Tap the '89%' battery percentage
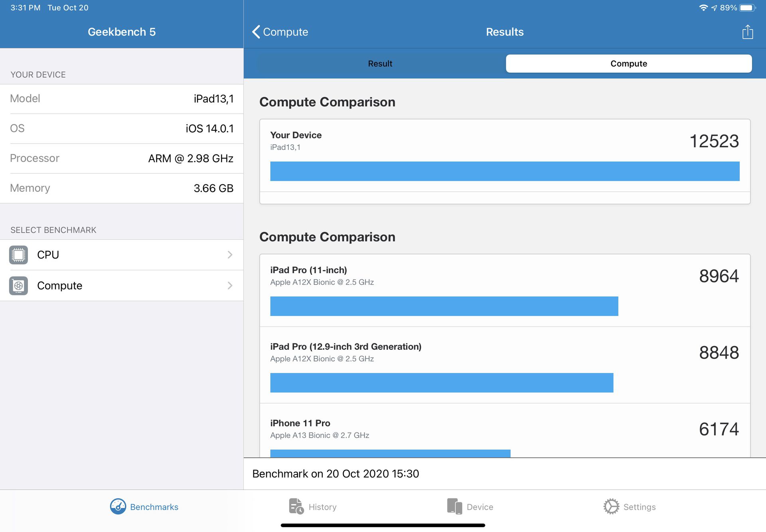766x532 pixels. (x=728, y=8)
